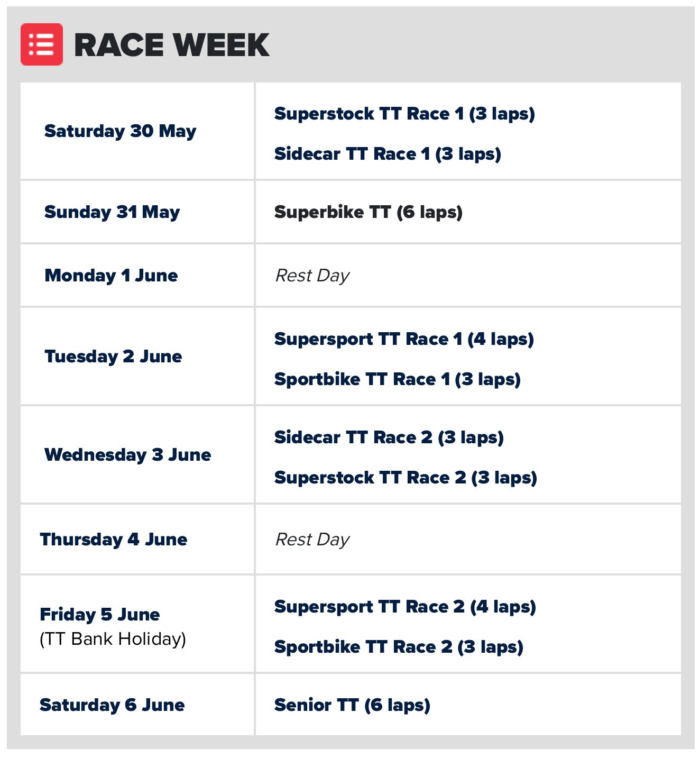Select the Tuesday 2 June date cell

[x=137, y=357]
